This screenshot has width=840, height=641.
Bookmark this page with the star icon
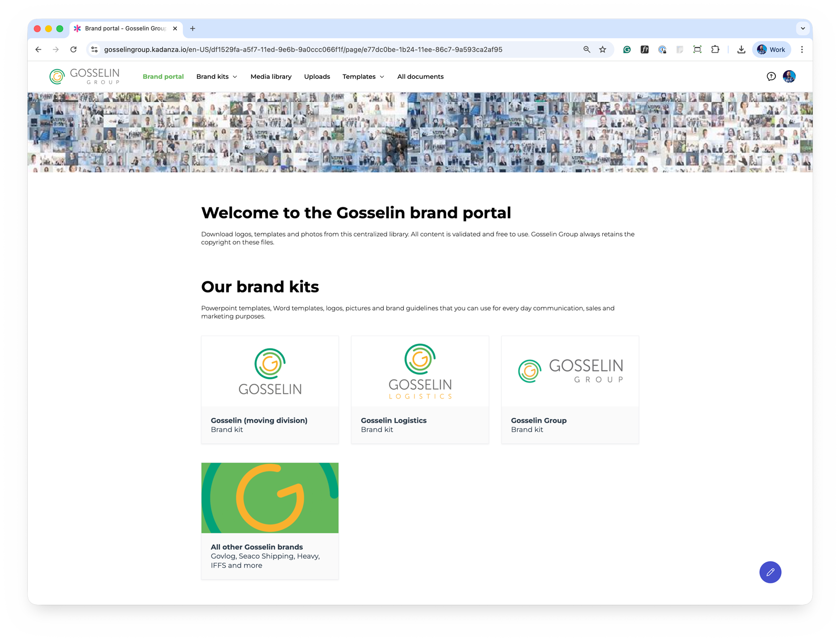(603, 49)
